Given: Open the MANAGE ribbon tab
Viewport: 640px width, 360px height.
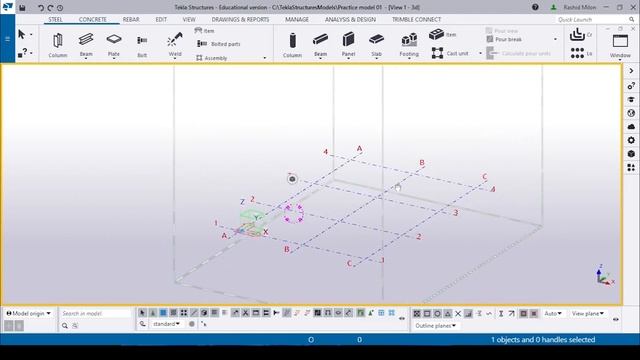Looking at the screenshot, I should coord(297,20).
